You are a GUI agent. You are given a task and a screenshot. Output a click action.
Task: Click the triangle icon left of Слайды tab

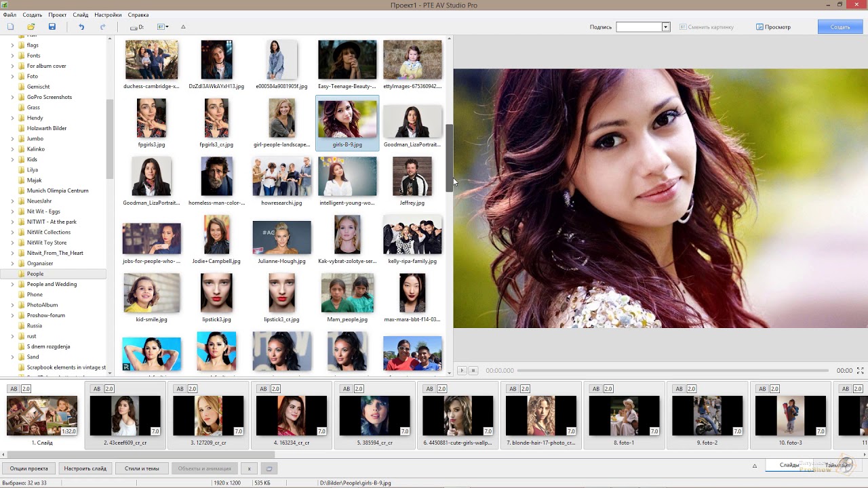coord(755,466)
